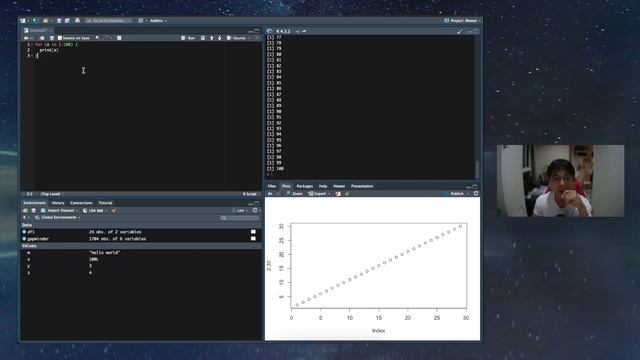Switch to the Presentation tab
The height and width of the screenshot is (360, 640).
[x=362, y=186]
